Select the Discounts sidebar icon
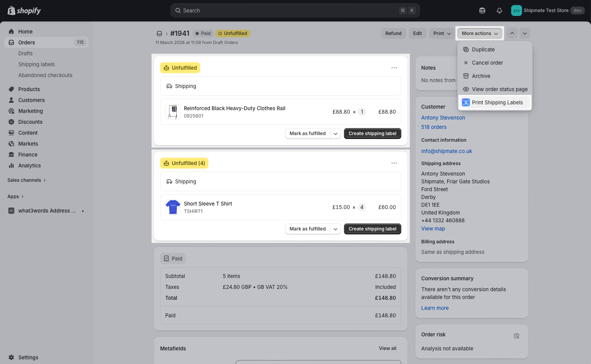 coord(11,122)
